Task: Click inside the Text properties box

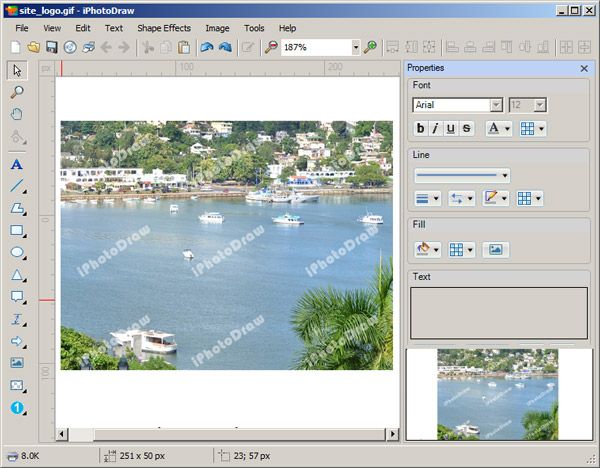Action: pyautogui.click(x=498, y=312)
